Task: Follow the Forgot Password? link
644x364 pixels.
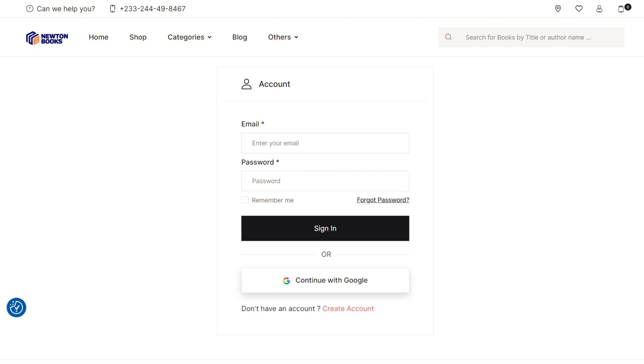Action: (x=383, y=200)
